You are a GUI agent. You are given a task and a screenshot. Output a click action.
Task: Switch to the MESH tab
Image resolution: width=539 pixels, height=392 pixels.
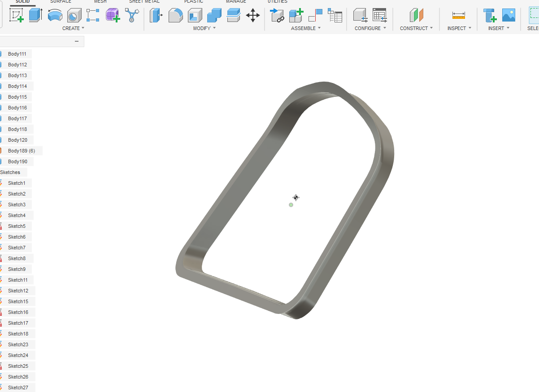(x=100, y=2)
